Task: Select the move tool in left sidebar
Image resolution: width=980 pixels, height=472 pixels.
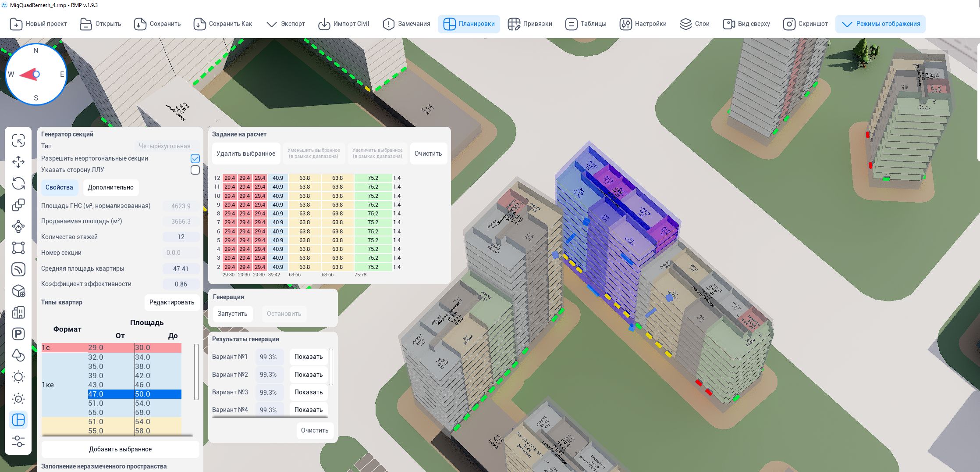Action: tap(18, 162)
